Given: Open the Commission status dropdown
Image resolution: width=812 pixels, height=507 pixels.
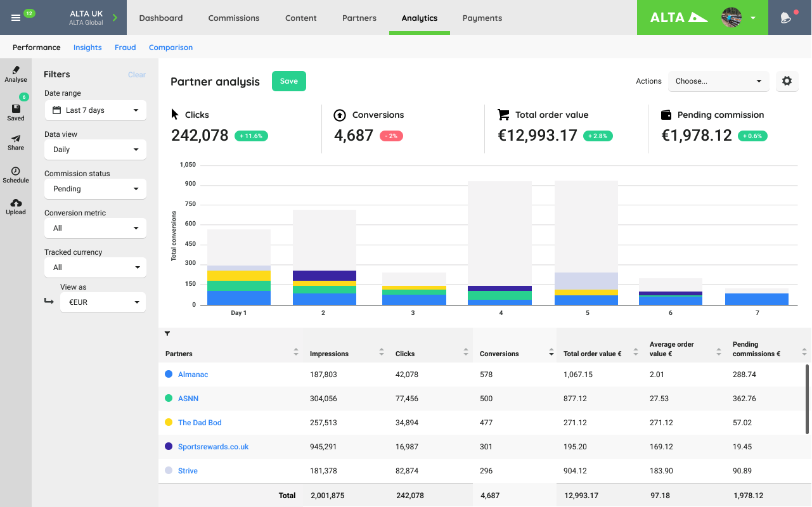Looking at the screenshot, I should coord(95,188).
